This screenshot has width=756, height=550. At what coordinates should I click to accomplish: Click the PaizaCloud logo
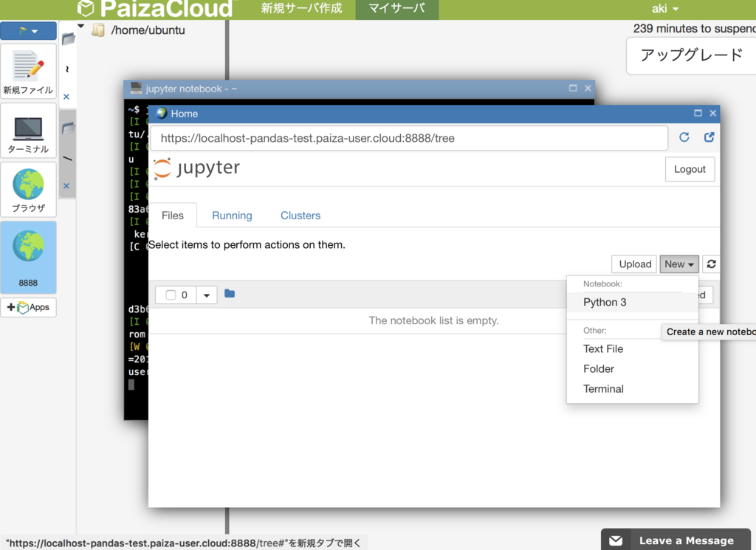pos(154,9)
